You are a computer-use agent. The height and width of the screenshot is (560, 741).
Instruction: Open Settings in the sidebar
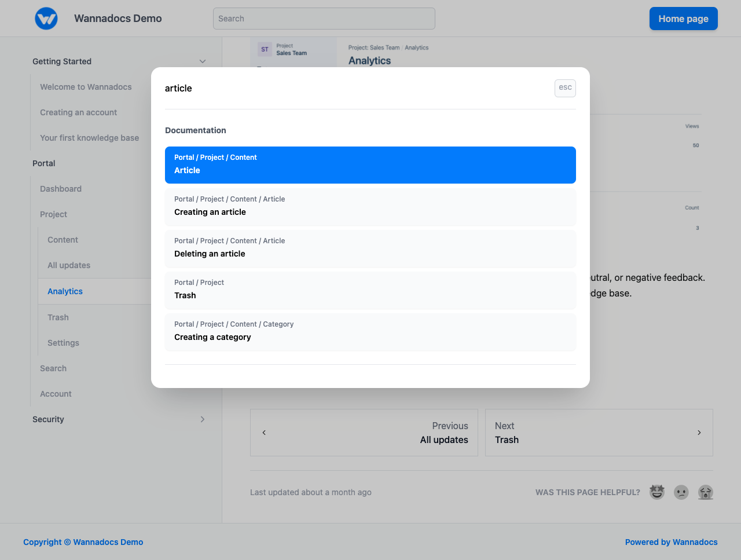click(x=63, y=343)
